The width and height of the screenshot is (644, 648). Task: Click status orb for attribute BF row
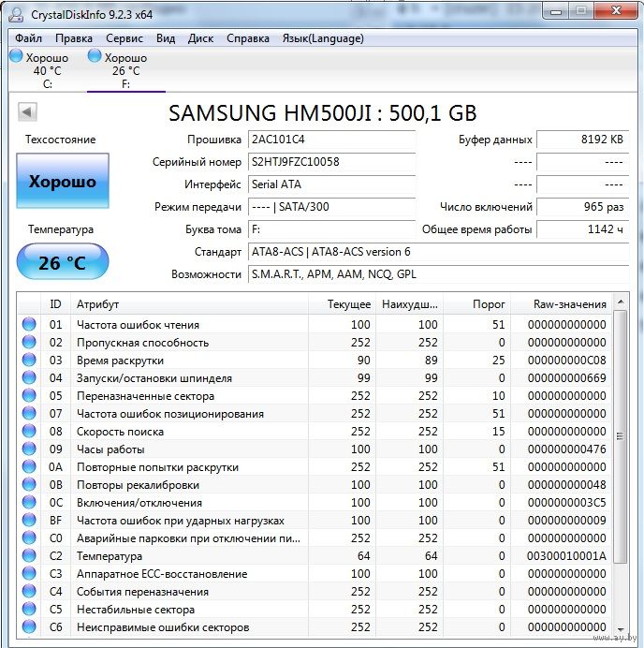29,520
